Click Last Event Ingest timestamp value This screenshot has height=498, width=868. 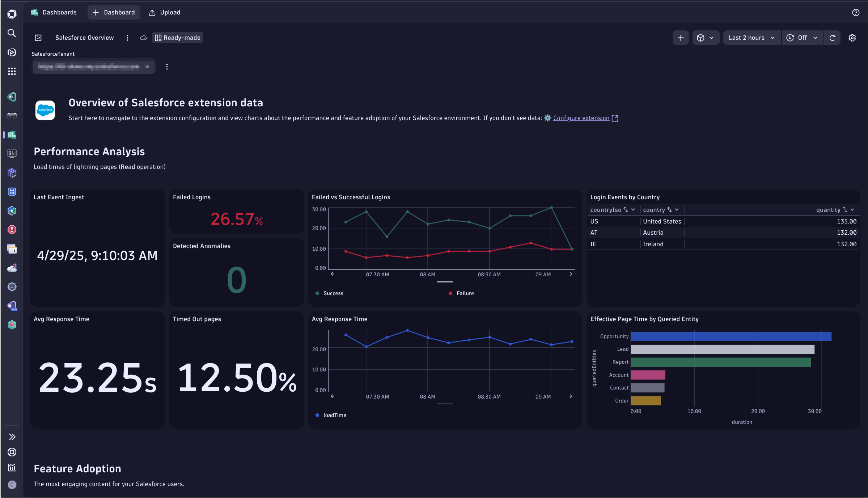97,256
